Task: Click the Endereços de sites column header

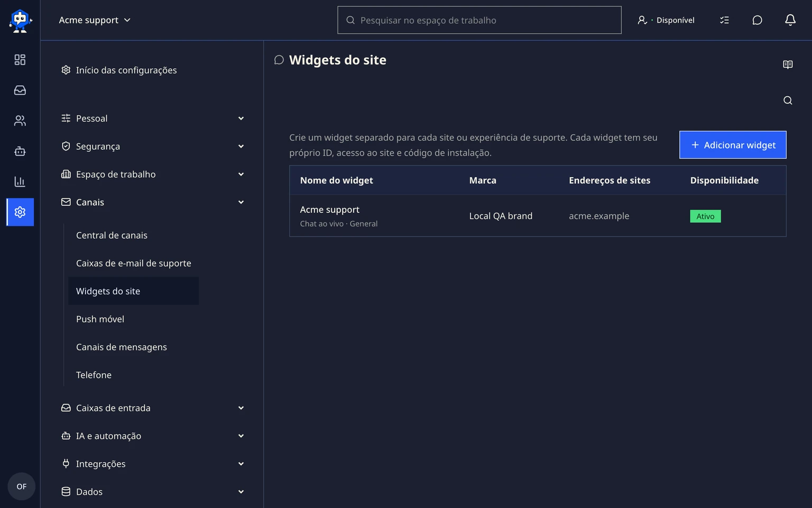Action: (x=610, y=180)
